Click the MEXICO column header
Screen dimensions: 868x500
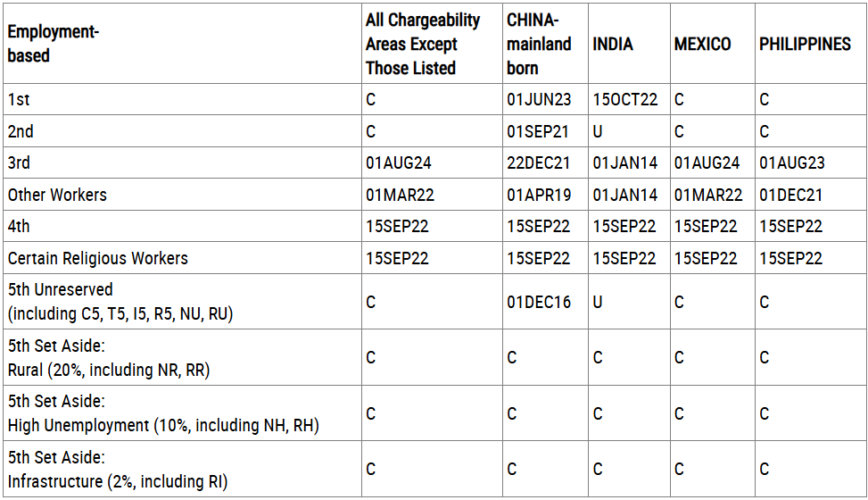(x=702, y=44)
